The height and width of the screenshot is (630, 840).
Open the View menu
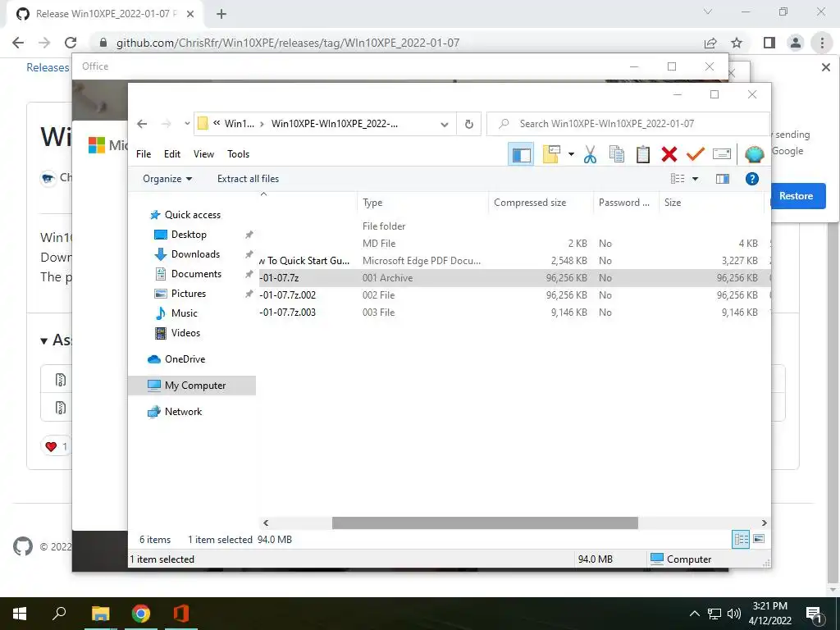(203, 153)
